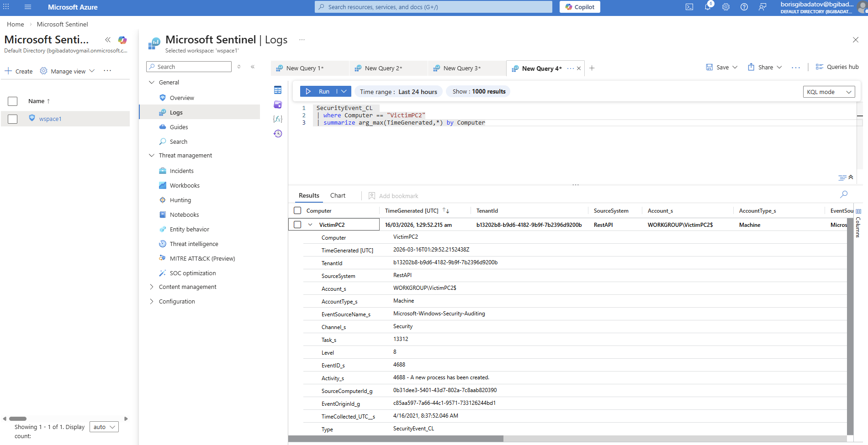The height and width of the screenshot is (445, 868).
Task: Collapse the Threat management section
Action: tap(152, 156)
